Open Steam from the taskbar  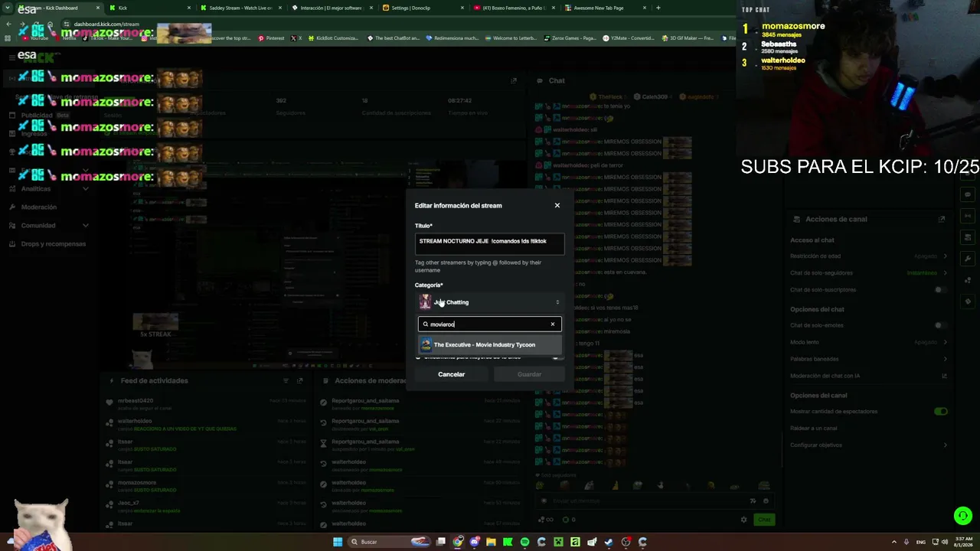609,542
